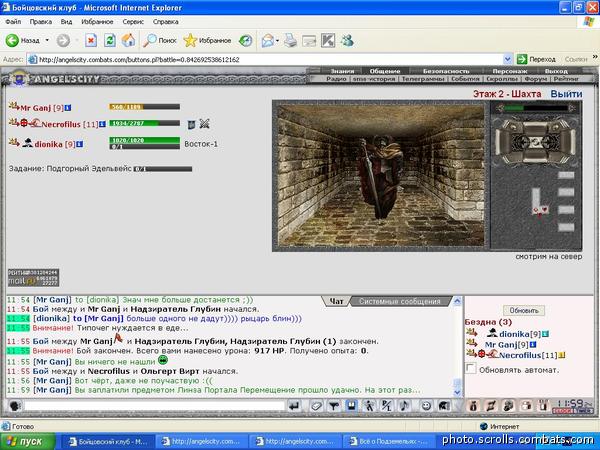Open the Избранное menu in menu bar
Viewport: 600px width, 450px height.
tap(97, 22)
